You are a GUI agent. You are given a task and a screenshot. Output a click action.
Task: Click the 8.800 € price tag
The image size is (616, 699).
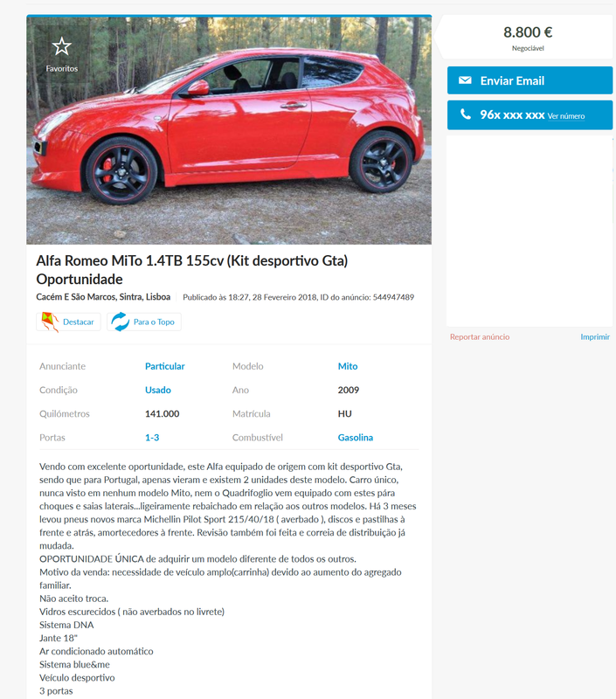click(528, 32)
